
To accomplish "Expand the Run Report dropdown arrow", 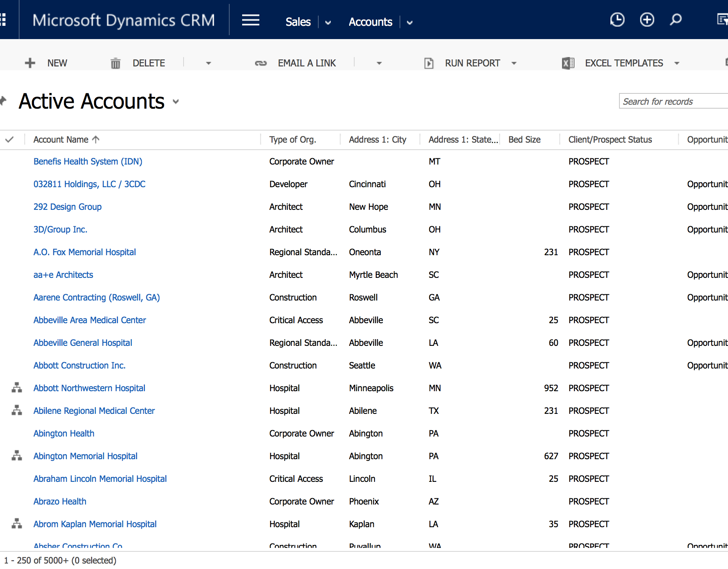I will pyautogui.click(x=514, y=63).
